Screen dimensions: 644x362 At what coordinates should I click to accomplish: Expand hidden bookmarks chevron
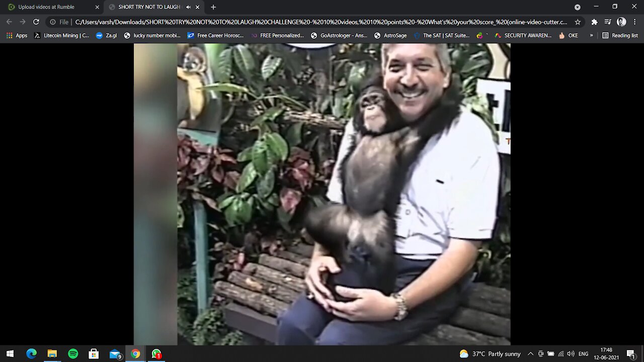click(x=591, y=35)
